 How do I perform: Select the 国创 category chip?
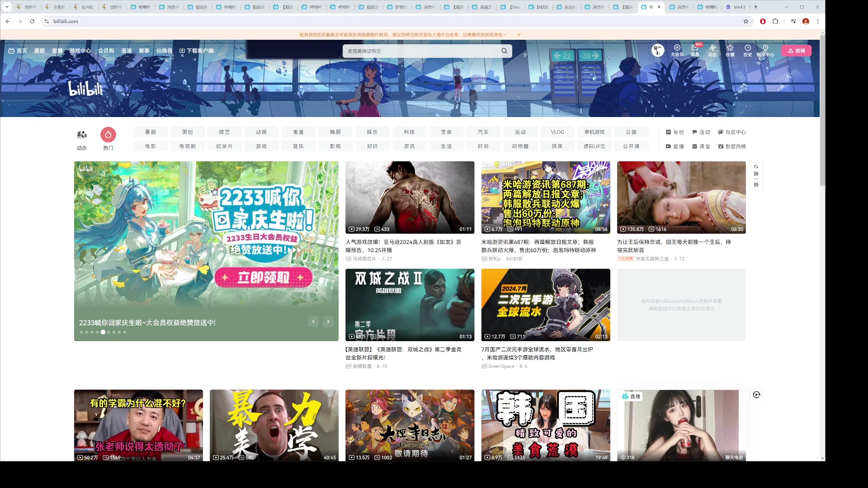coord(187,132)
